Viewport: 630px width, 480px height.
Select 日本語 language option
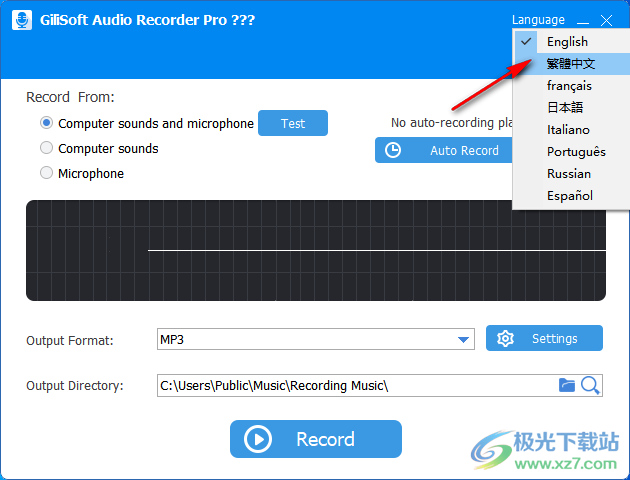point(571,108)
